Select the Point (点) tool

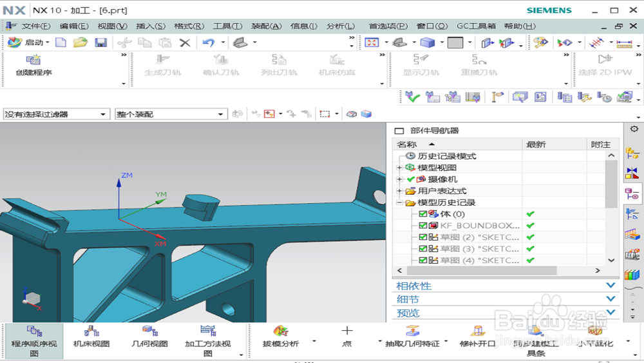346,337
